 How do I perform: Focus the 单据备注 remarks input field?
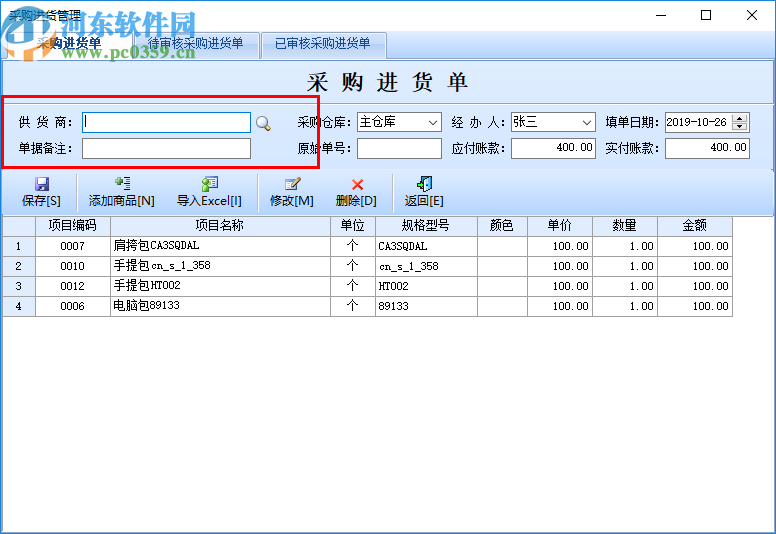(x=166, y=148)
